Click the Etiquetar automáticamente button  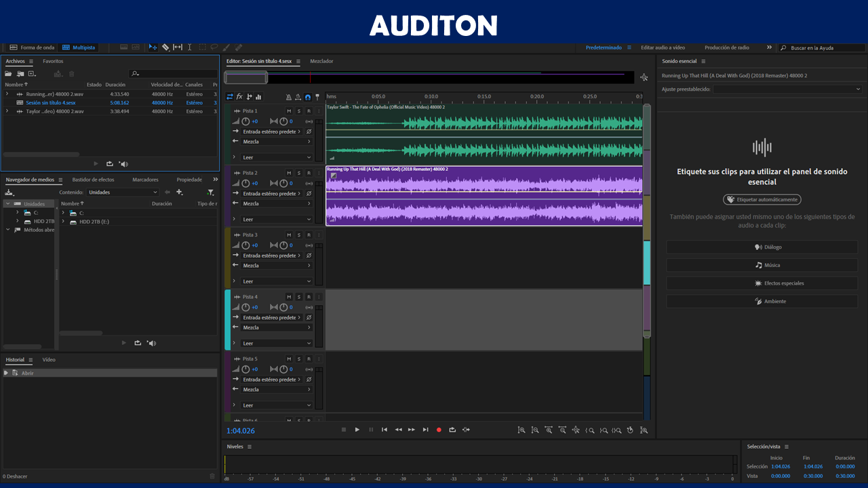[762, 199]
